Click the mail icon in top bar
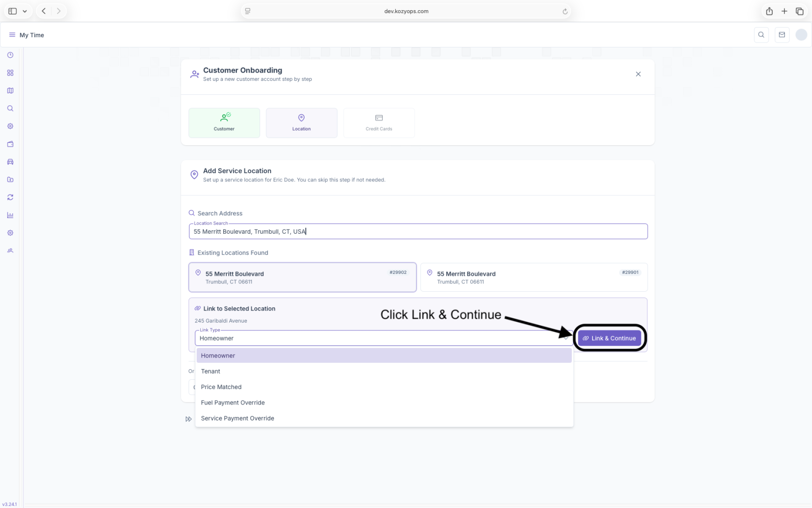 [x=782, y=35]
